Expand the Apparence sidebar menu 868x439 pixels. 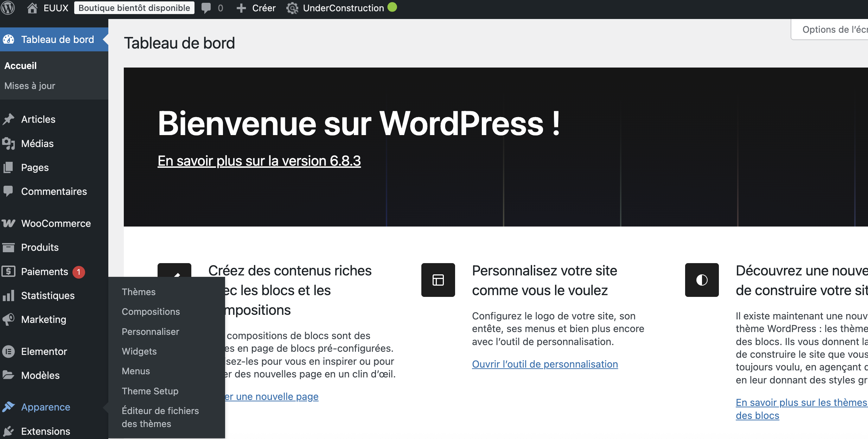coord(45,407)
